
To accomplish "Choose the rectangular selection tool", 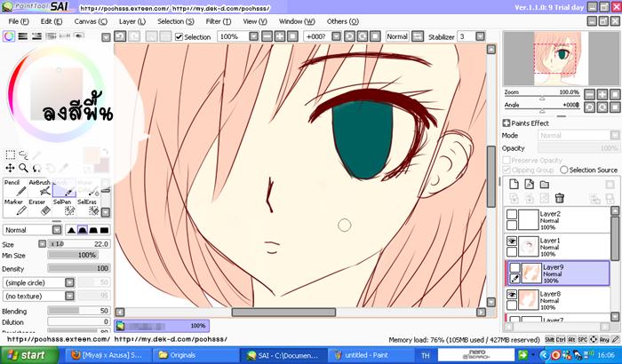I will [x=11, y=154].
